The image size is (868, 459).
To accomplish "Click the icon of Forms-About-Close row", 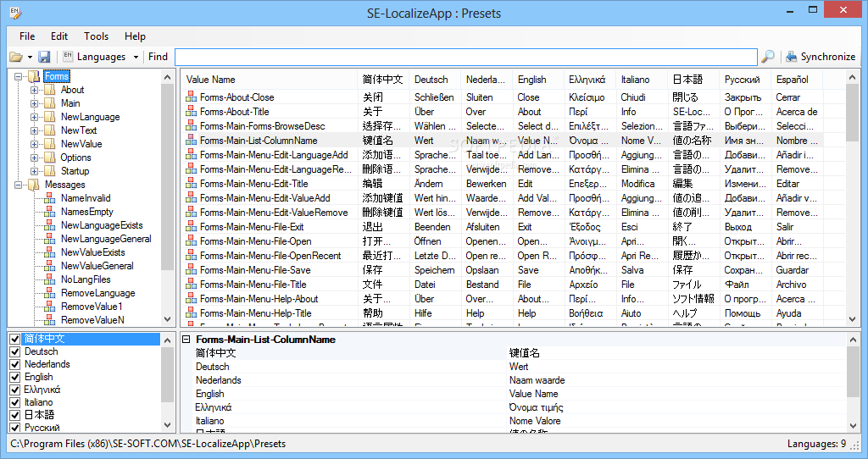I will 191,97.
